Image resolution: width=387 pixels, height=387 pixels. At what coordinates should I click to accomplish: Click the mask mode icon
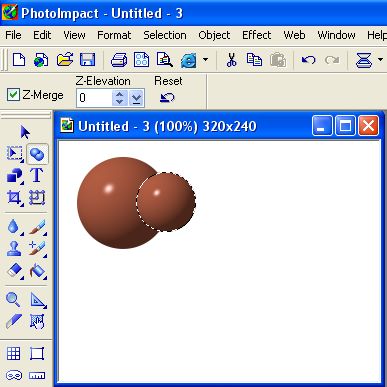point(14,375)
